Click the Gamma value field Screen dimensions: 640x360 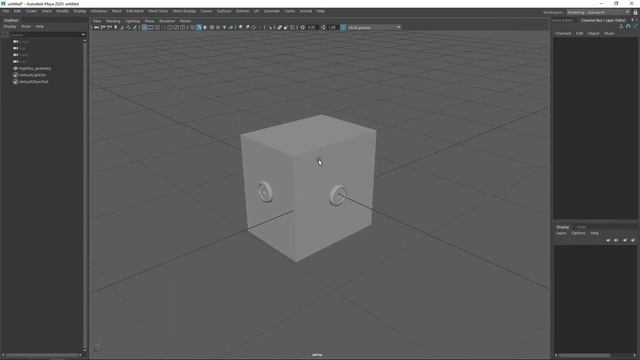point(333,28)
